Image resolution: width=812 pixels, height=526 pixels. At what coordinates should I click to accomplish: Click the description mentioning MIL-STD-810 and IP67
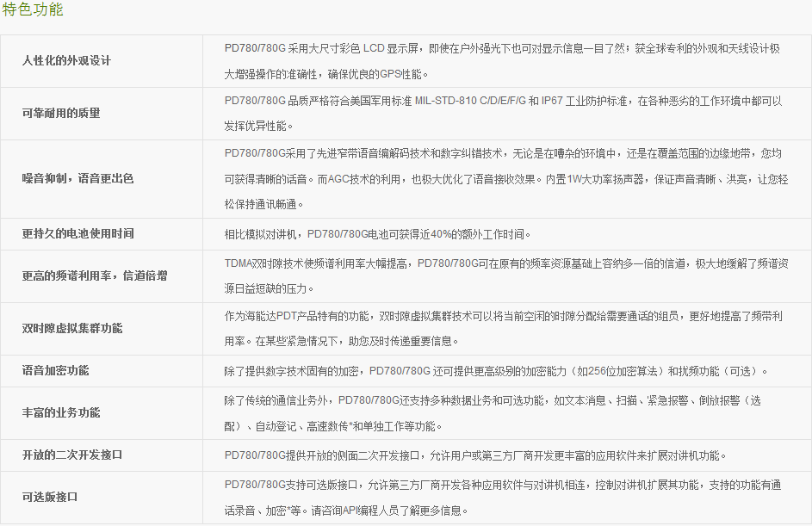503,114
